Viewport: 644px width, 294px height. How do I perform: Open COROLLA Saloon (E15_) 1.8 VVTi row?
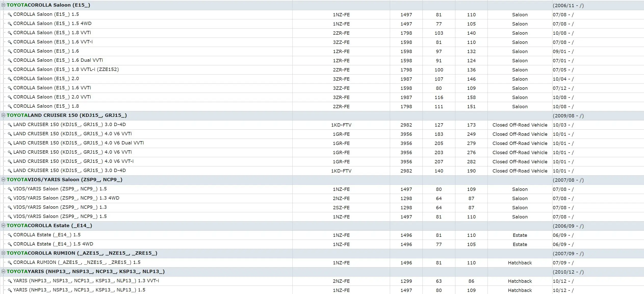pyautogui.click(x=52, y=33)
